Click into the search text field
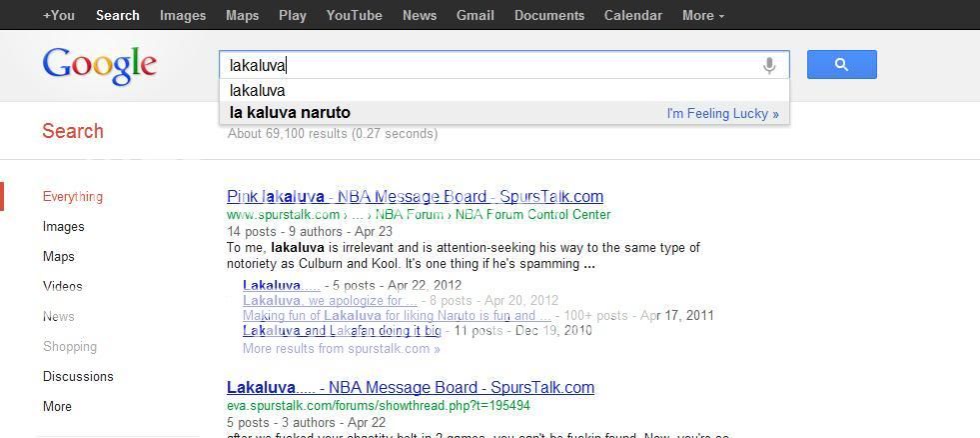 tap(490, 66)
